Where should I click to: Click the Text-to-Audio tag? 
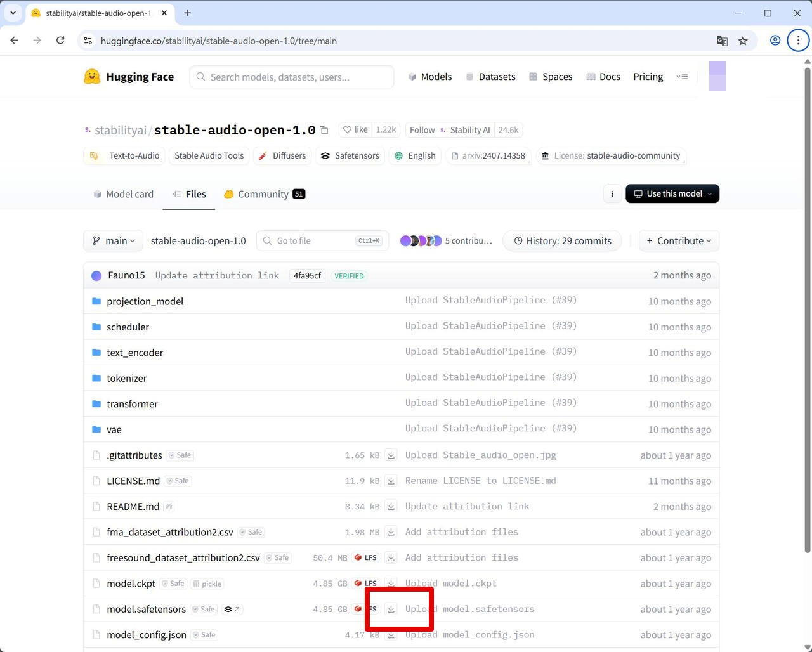(x=124, y=156)
